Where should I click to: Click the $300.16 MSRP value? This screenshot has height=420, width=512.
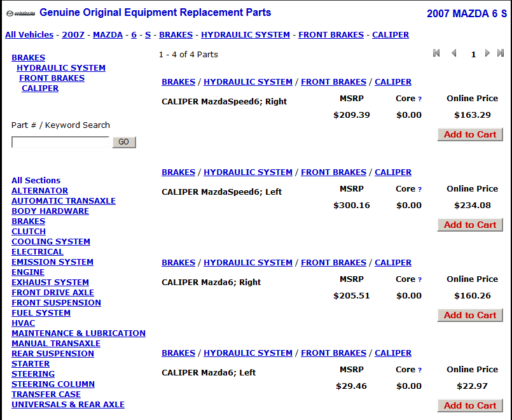pyautogui.click(x=352, y=206)
